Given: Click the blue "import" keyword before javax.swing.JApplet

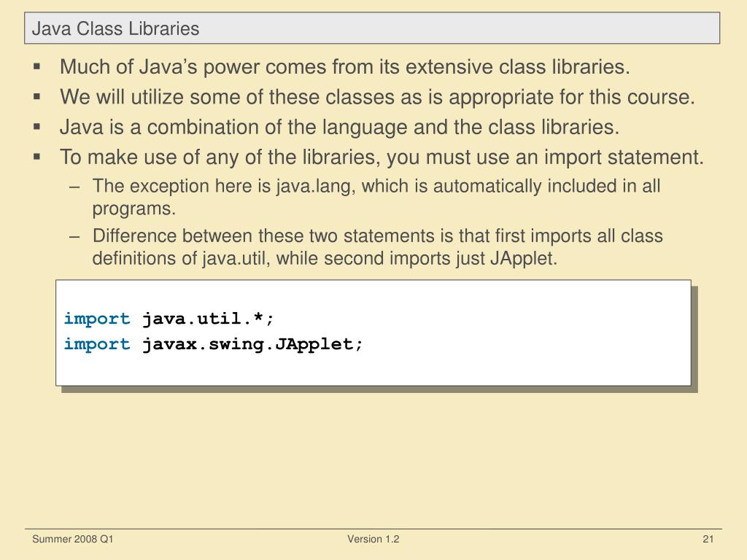Looking at the screenshot, I should click(97, 344).
